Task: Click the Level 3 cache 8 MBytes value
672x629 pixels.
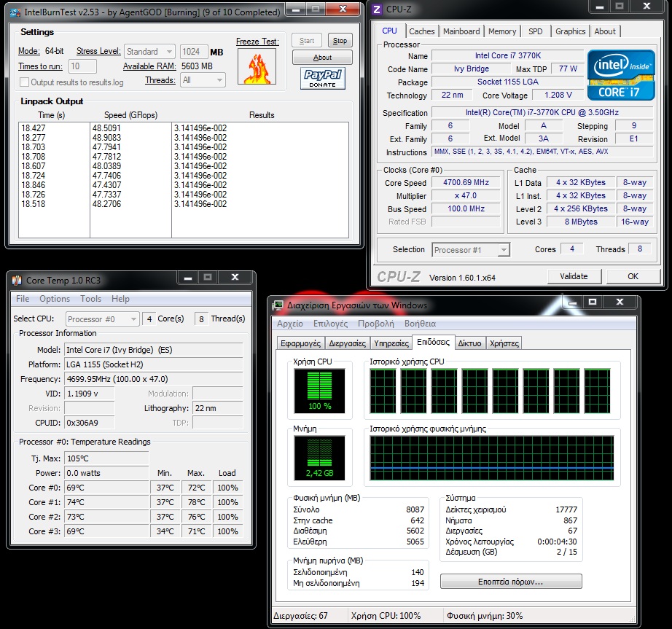Action: click(x=581, y=222)
